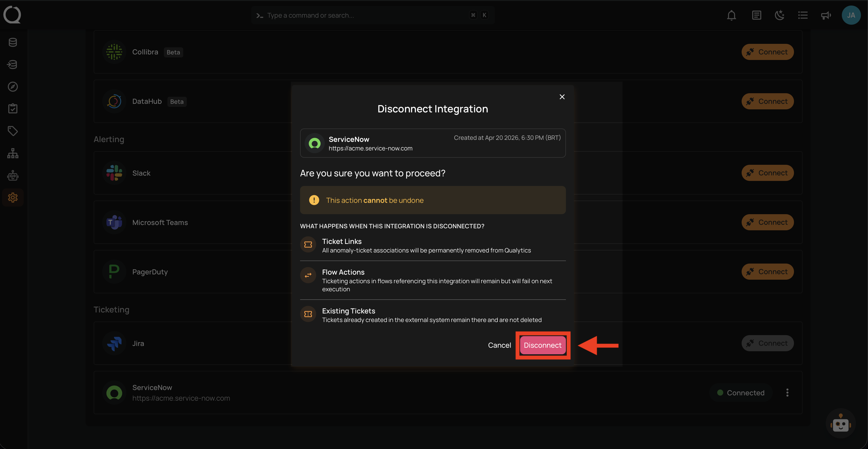Open the enrichment datastores sidebar icon
The image size is (868, 449).
pos(13,64)
